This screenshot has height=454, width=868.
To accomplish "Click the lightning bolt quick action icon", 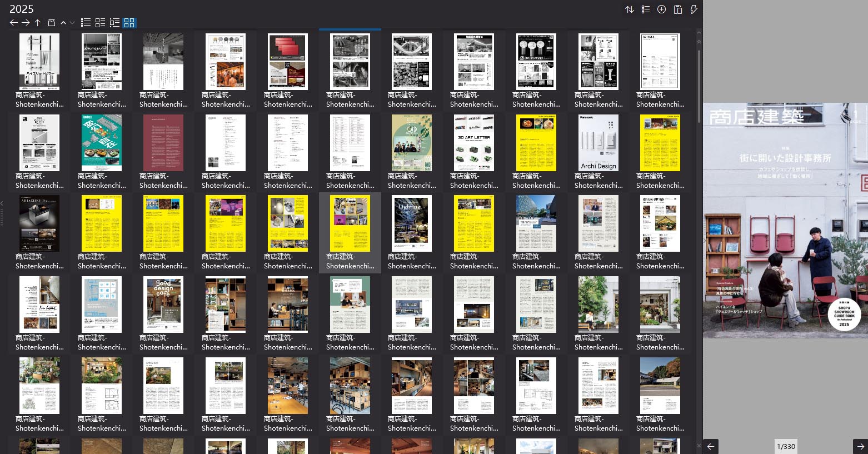I will pos(694,9).
